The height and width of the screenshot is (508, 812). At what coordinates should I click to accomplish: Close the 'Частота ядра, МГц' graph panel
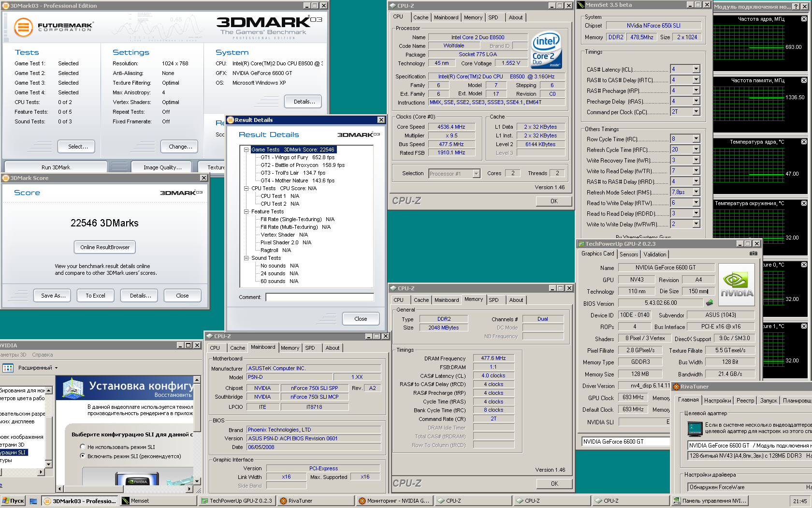click(804, 19)
